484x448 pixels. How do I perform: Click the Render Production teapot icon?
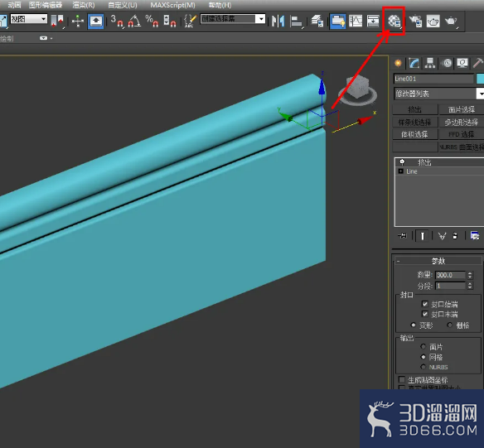pos(451,21)
